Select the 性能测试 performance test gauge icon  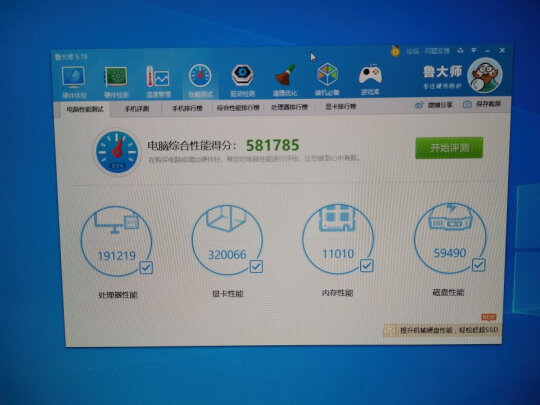coord(200,76)
